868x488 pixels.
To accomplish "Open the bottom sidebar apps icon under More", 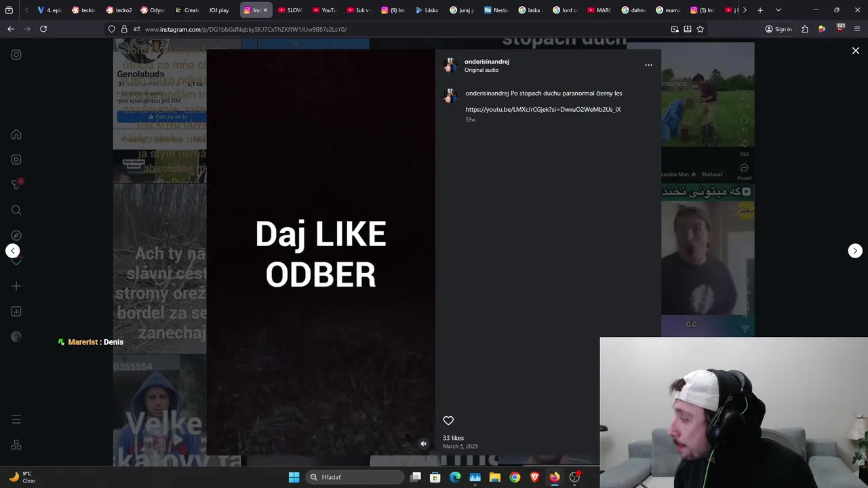I will point(16,445).
